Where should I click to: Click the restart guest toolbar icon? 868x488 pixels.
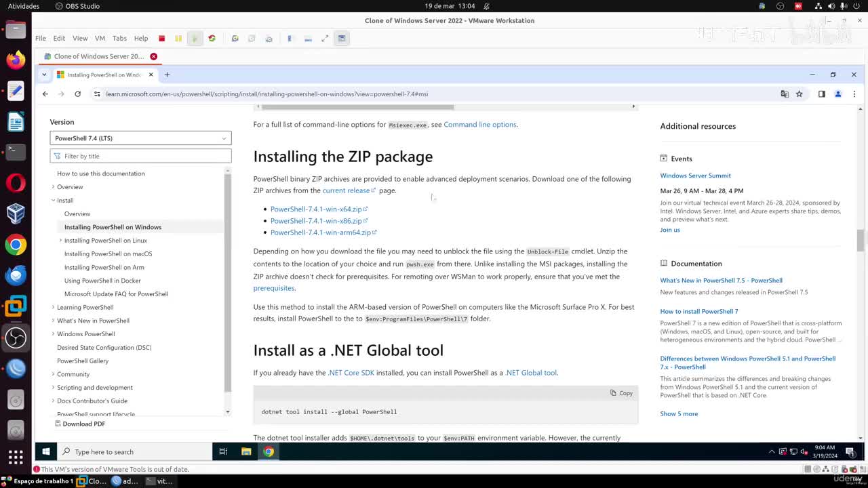[x=212, y=39]
